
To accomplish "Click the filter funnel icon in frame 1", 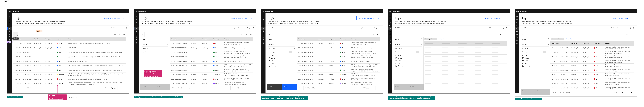I will point(16,35).
